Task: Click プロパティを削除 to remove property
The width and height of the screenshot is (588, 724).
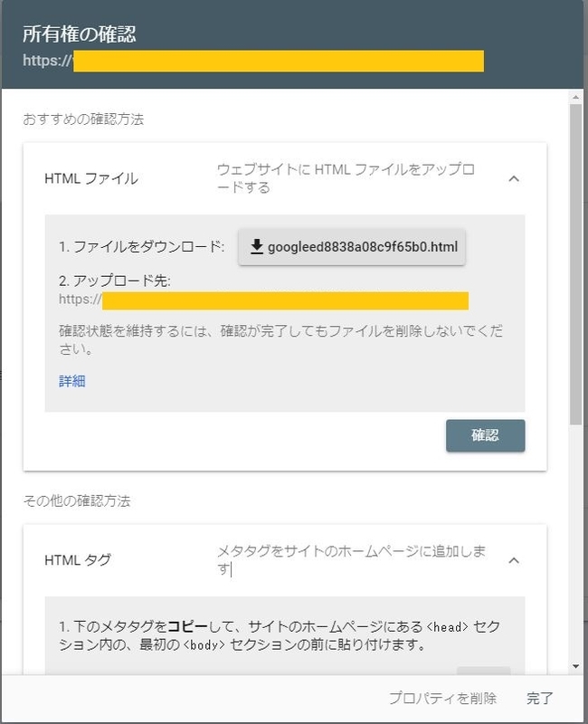Action: tap(442, 698)
